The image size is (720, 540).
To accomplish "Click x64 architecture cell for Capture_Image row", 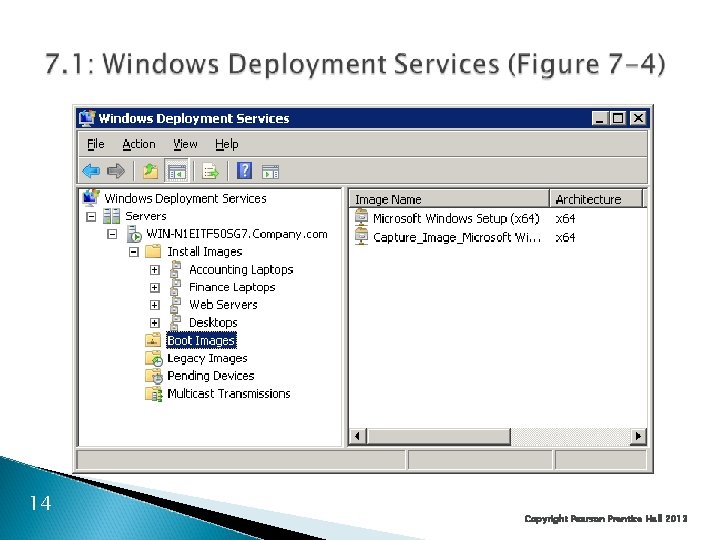I will pos(565,237).
